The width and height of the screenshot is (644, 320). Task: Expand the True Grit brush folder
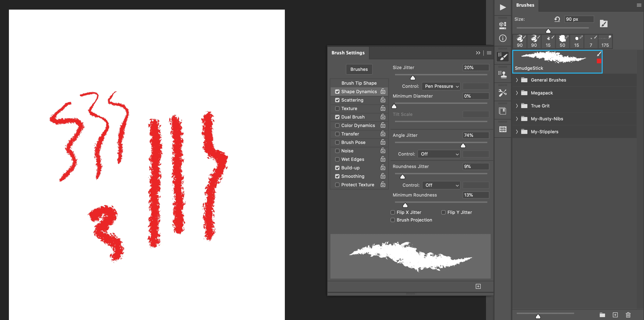pos(517,106)
